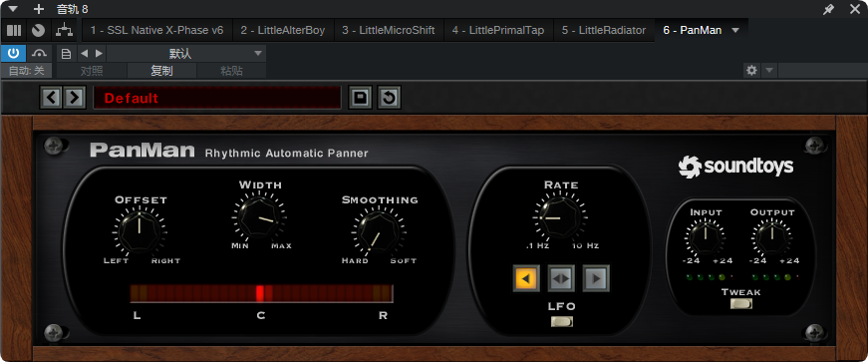Click the Width knob

(259, 217)
